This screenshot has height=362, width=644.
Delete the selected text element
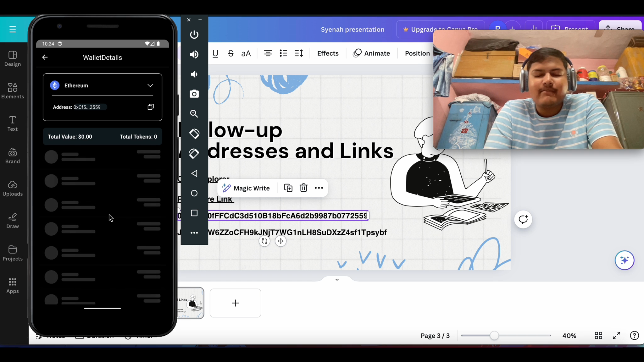click(x=303, y=188)
